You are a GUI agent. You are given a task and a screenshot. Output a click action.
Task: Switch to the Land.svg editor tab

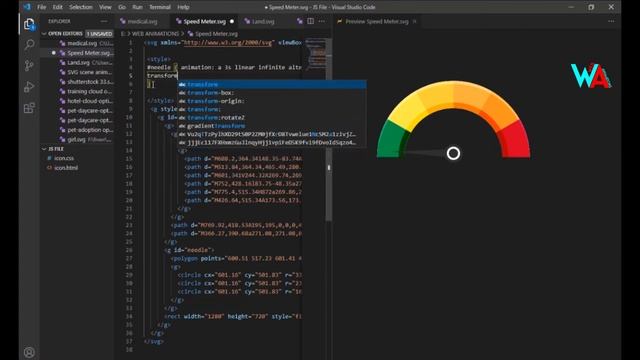tap(263, 21)
